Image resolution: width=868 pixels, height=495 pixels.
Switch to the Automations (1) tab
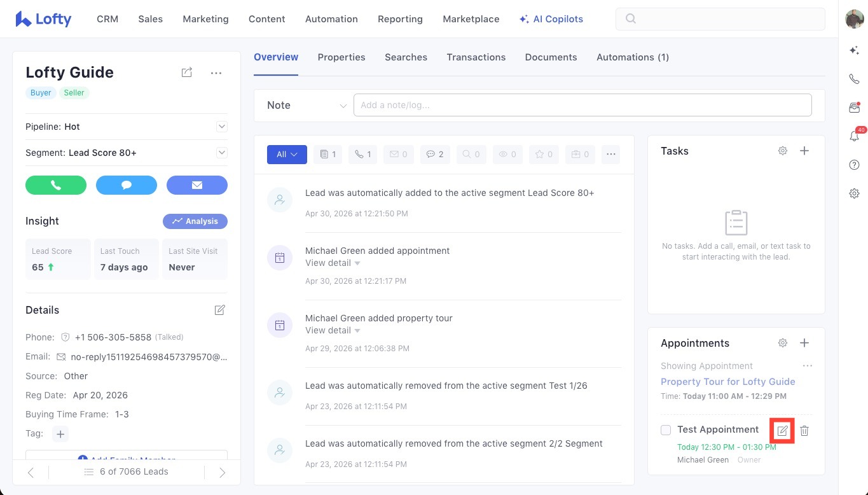coord(633,57)
